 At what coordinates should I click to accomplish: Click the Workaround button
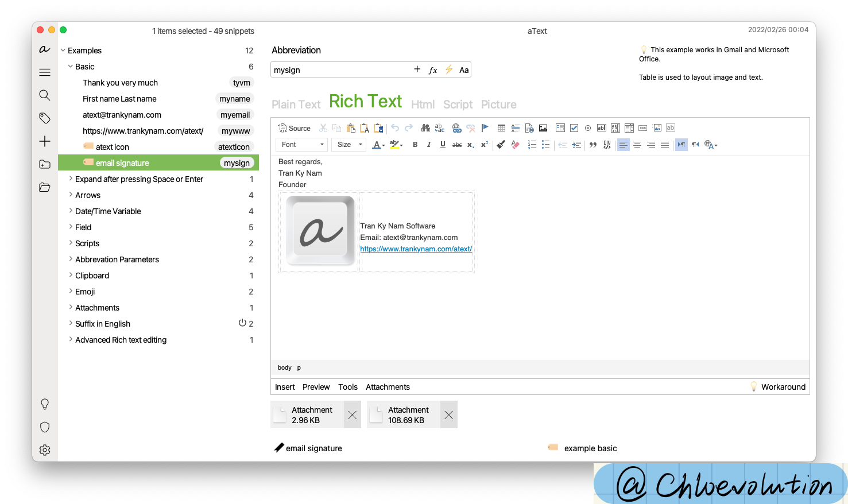(778, 387)
